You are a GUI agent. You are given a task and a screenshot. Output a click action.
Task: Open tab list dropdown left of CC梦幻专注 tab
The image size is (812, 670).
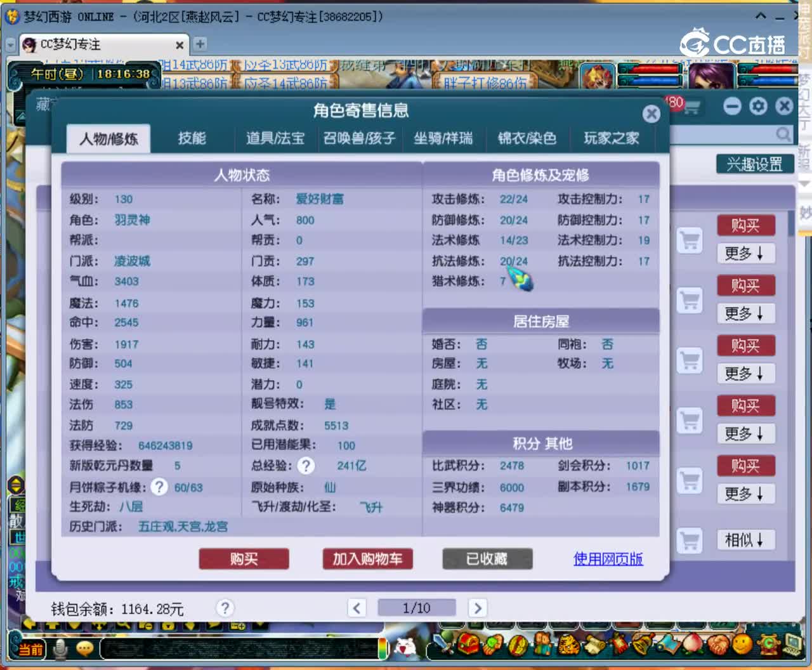pos(11,45)
